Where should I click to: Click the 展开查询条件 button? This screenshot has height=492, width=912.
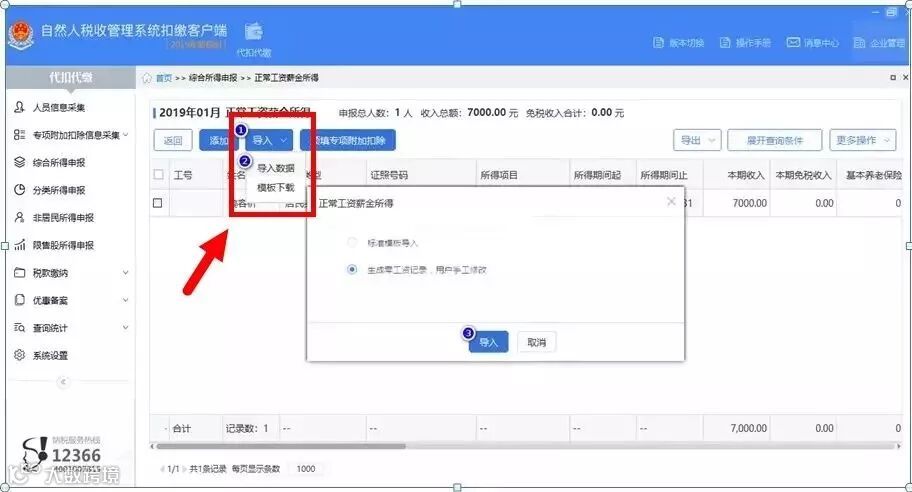pyautogui.click(x=774, y=140)
